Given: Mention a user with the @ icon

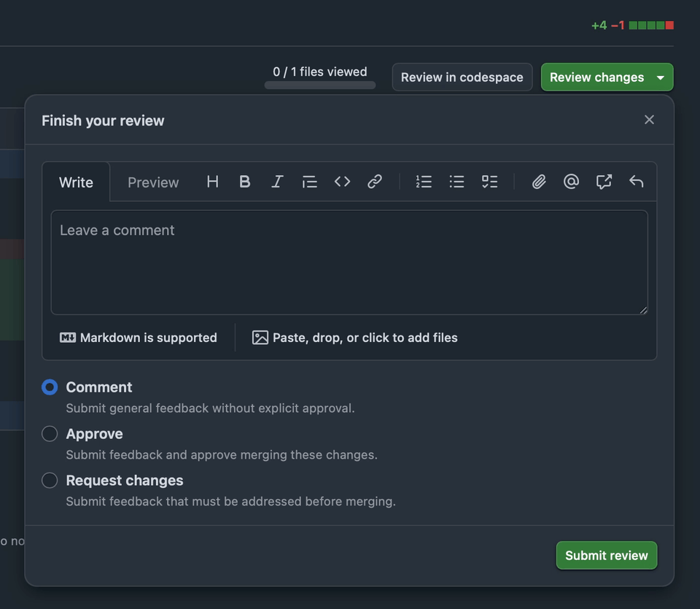Looking at the screenshot, I should pos(571,182).
